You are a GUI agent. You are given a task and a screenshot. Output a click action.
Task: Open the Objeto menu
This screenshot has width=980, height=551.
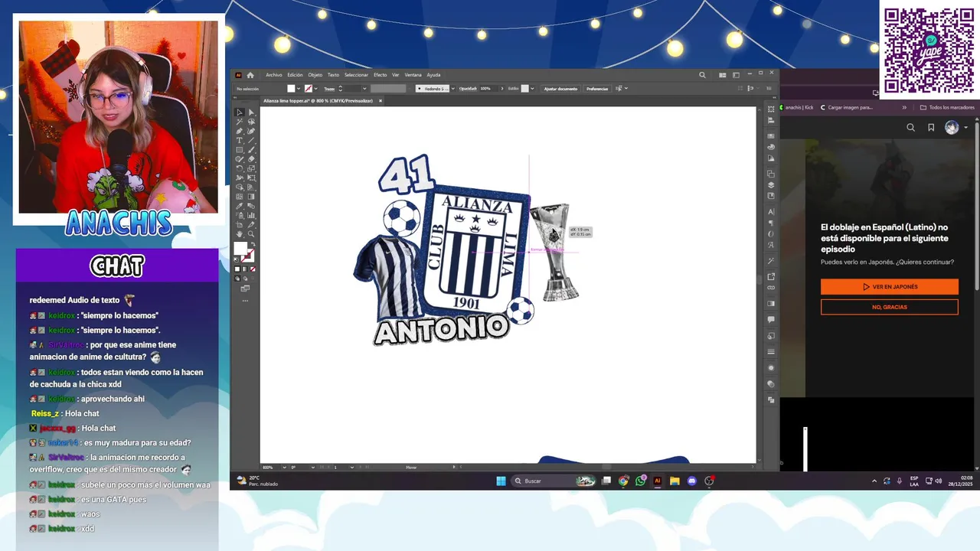tap(315, 75)
